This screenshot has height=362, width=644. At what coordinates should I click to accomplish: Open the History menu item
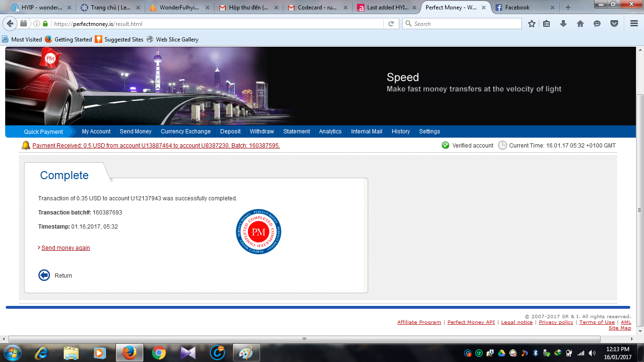click(401, 132)
